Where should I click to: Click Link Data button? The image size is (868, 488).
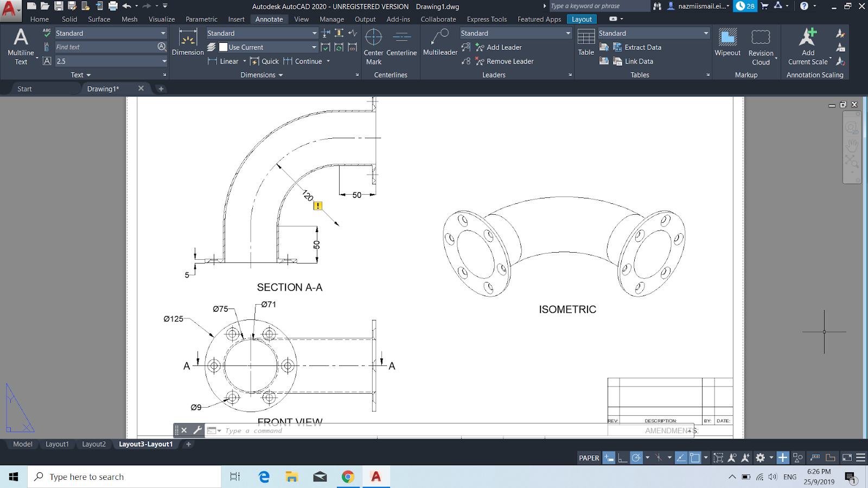[x=633, y=61]
